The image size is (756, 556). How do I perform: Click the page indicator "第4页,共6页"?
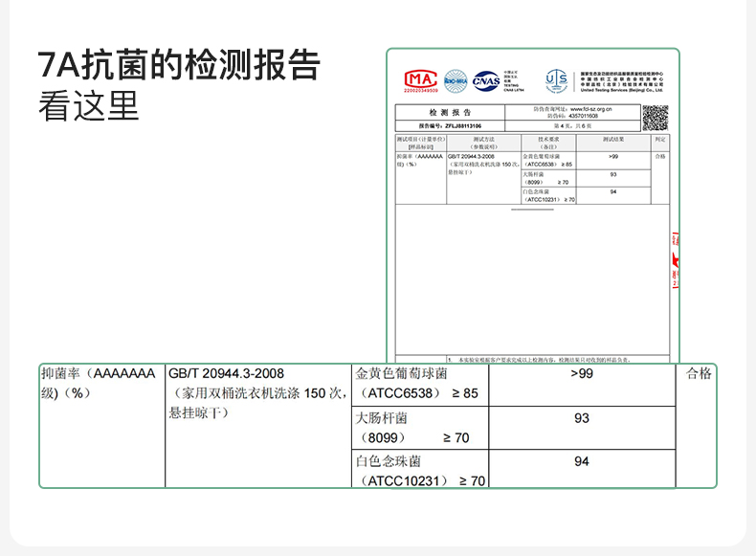573,126
